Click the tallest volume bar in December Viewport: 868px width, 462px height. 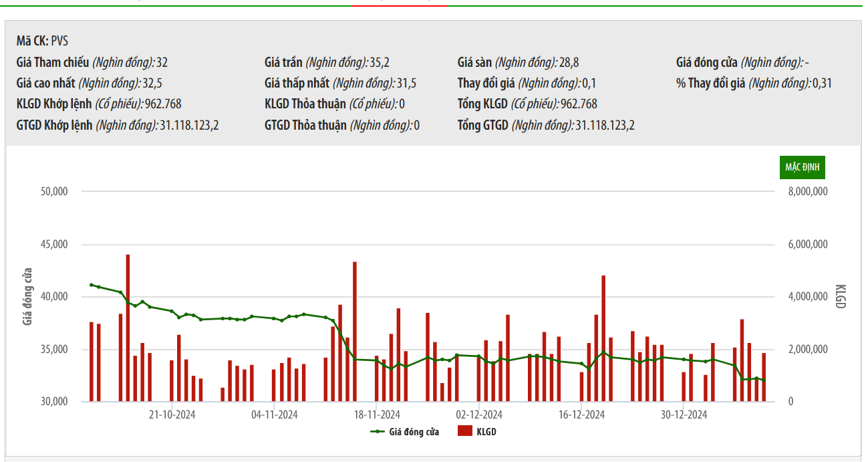coord(603,338)
